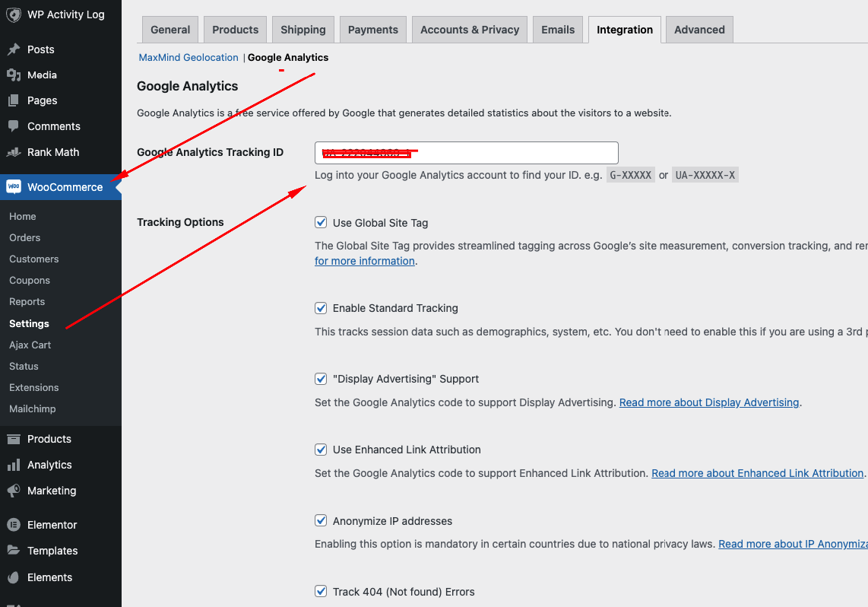Focus the Google Analytics Tracking ID field

(x=466, y=153)
